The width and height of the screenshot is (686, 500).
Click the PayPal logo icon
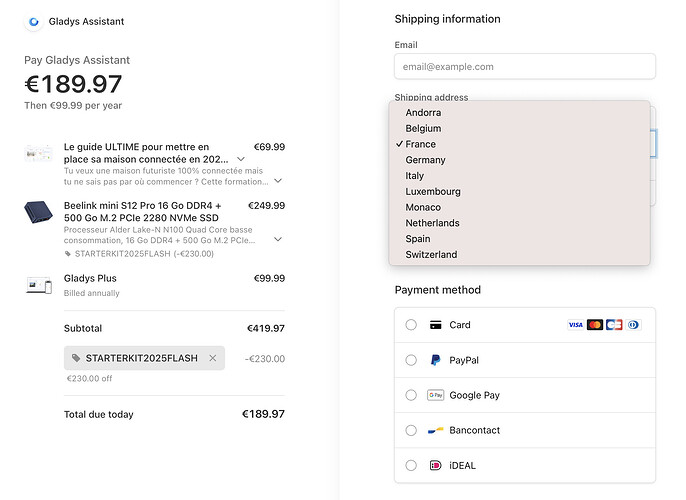click(435, 360)
